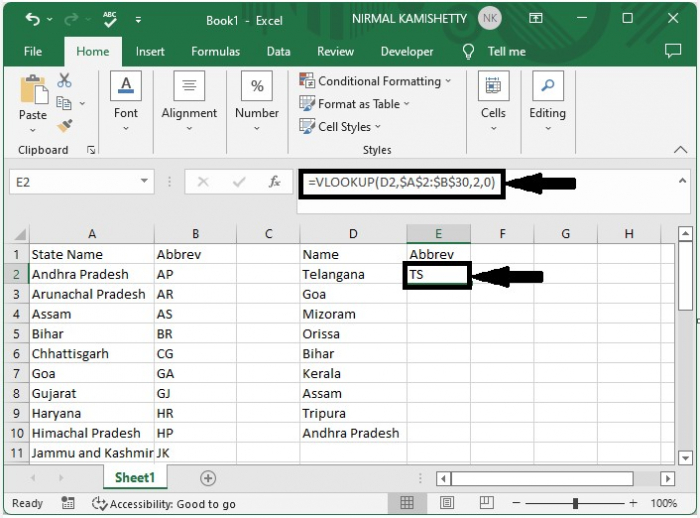Click the Enter checkmark formula bar icon

pos(239,182)
